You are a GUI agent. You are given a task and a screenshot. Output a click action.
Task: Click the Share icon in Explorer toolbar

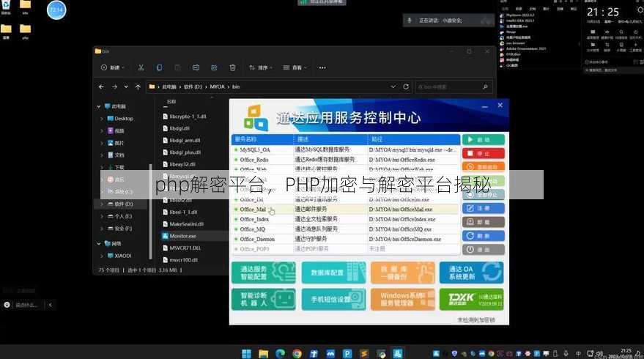coord(214,68)
